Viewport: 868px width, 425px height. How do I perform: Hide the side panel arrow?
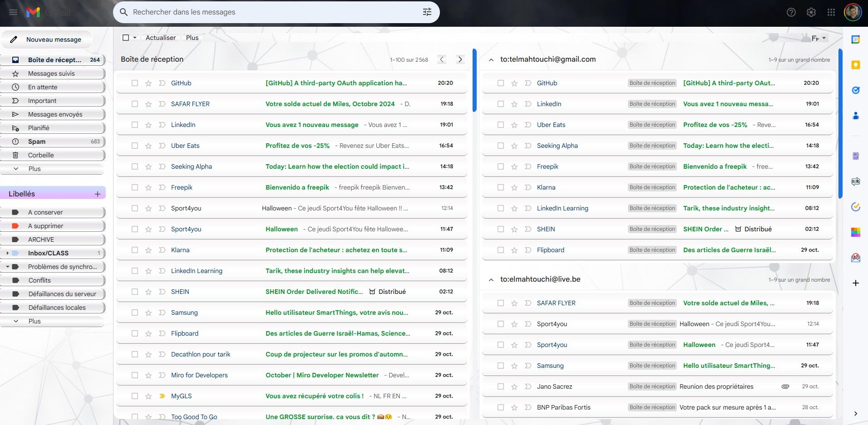pos(856,414)
